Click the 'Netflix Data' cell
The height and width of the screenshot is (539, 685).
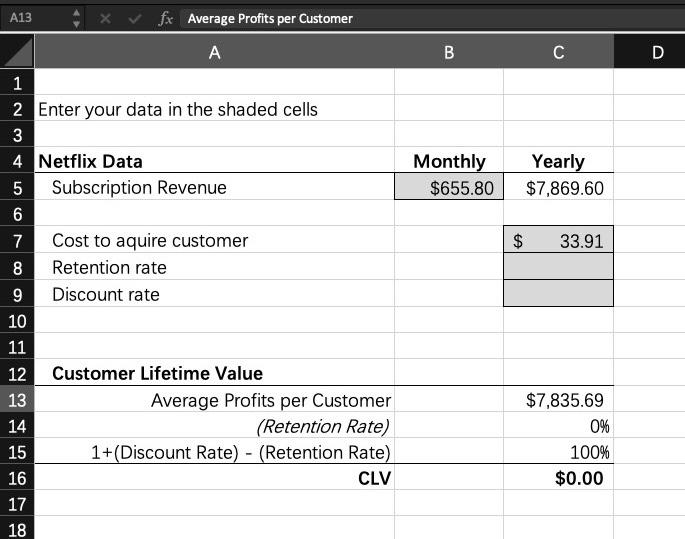coord(214,161)
